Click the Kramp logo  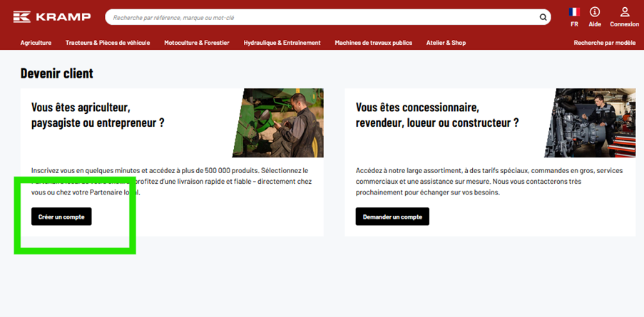(x=51, y=17)
